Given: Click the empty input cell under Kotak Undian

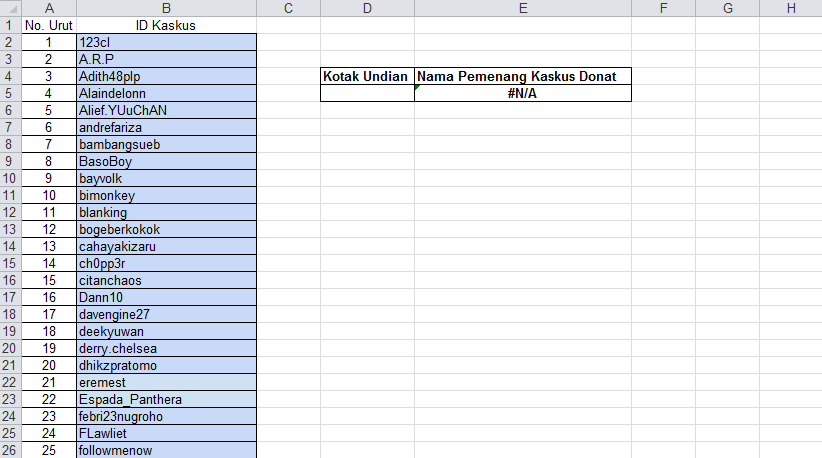Looking at the screenshot, I should 367,93.
